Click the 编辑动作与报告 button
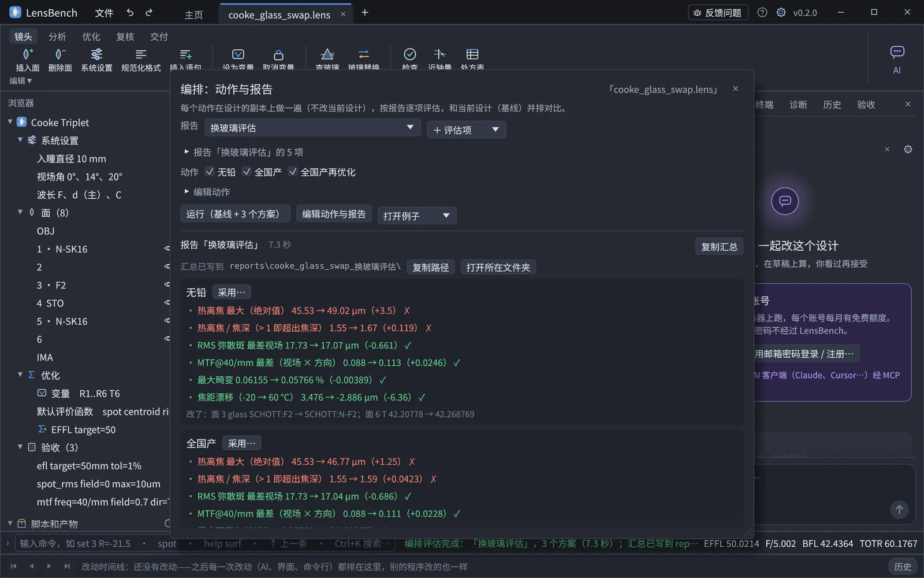This screenshot has width=924, height=578. (334, 214)
